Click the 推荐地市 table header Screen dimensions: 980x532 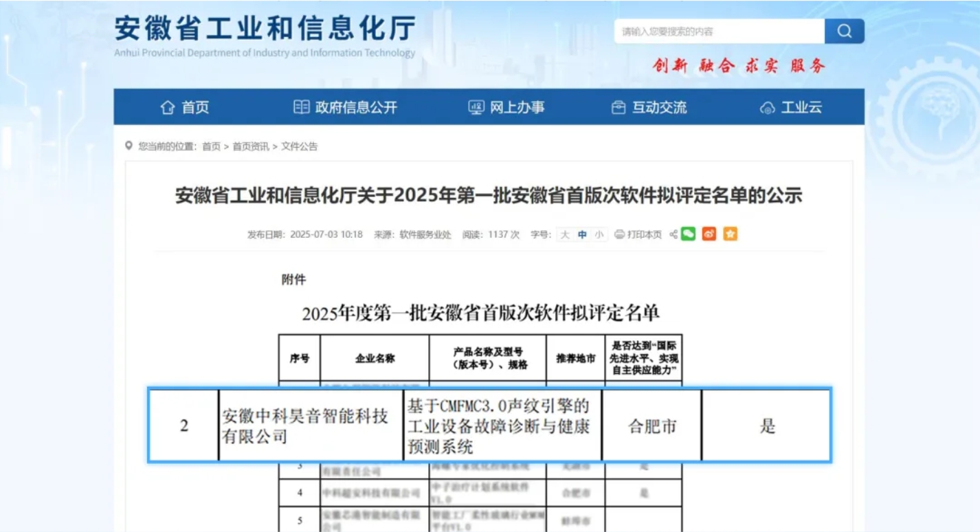click(x=576, y=358)
